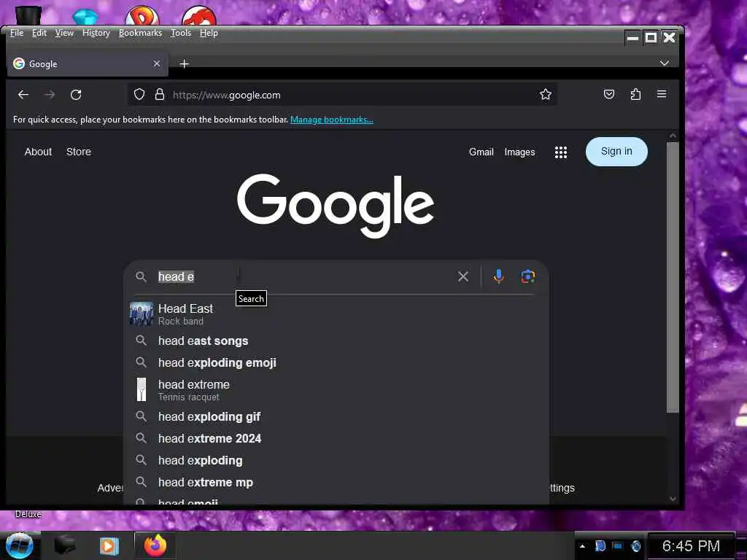The image size is (747, 560).
Task: Clear the search box text
Action: click(x=462, y=276)
